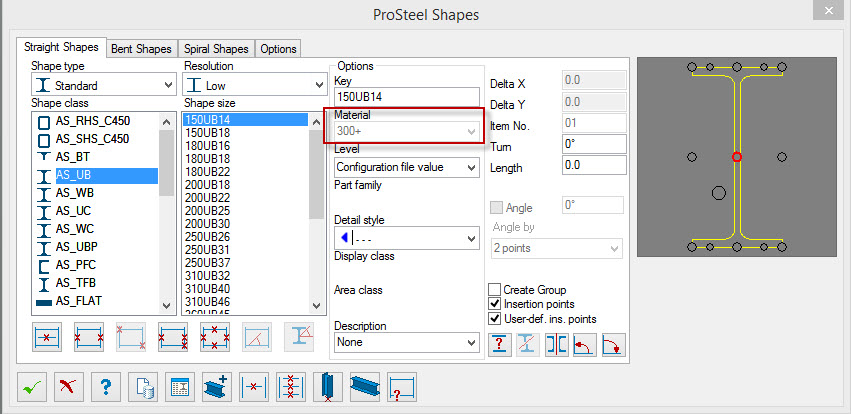
Task: Select shape size 250UB37
Action: pyautogui.click(x=207, y=263)
